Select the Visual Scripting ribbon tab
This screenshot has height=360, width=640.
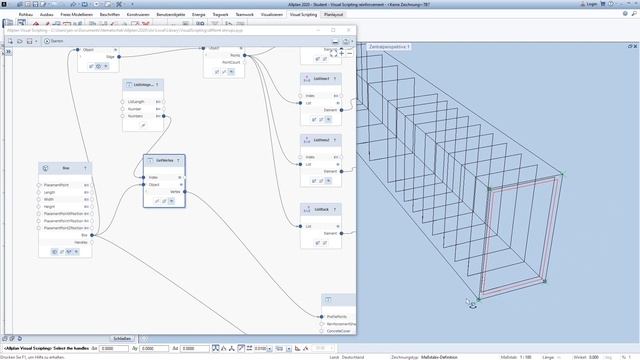[x=303, y=14]
